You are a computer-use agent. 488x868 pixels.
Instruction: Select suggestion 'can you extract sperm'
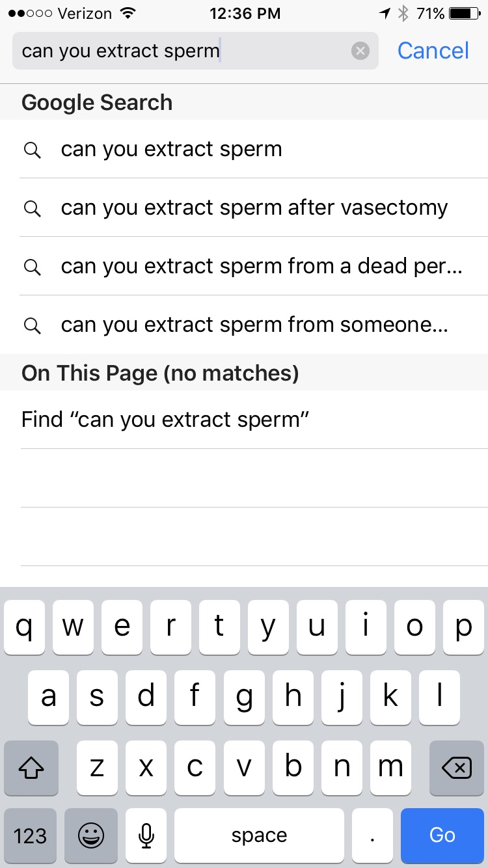pos(172,149)
